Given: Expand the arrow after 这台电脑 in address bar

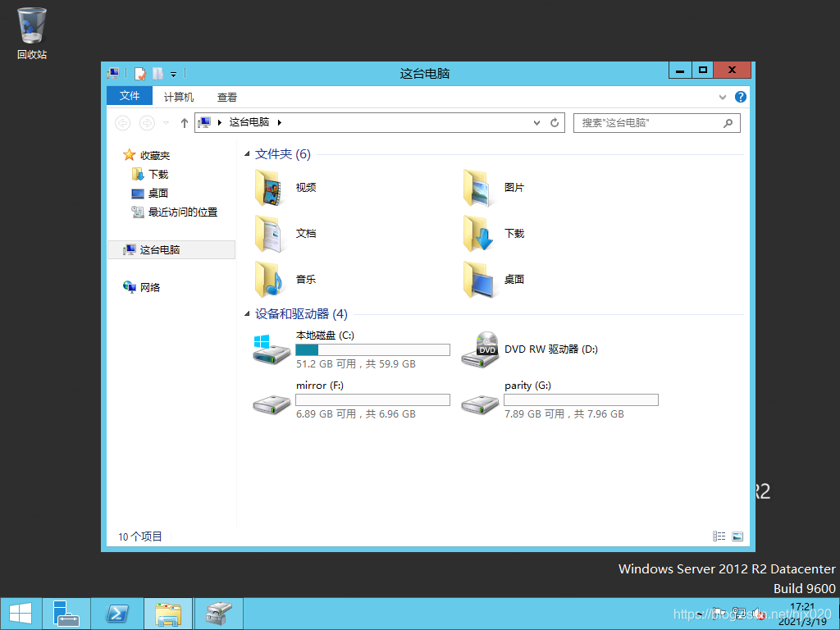Looking at the screenshot, I should (x=280, y=123).
